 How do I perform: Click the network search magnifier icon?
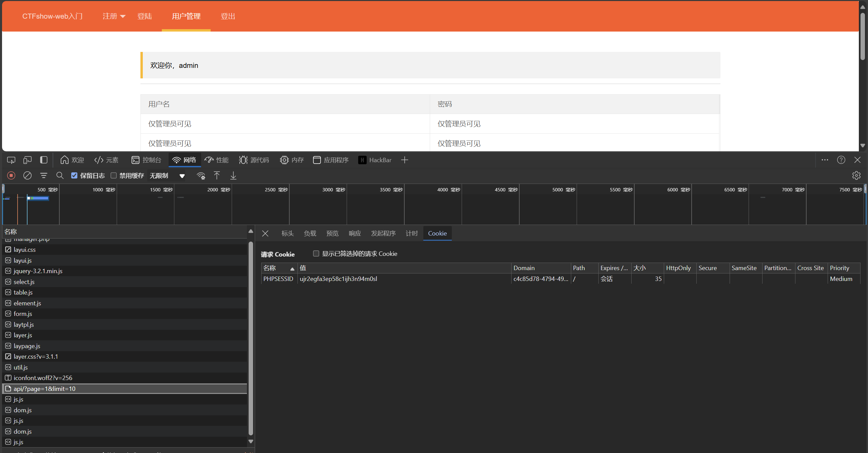pos(60,175)
